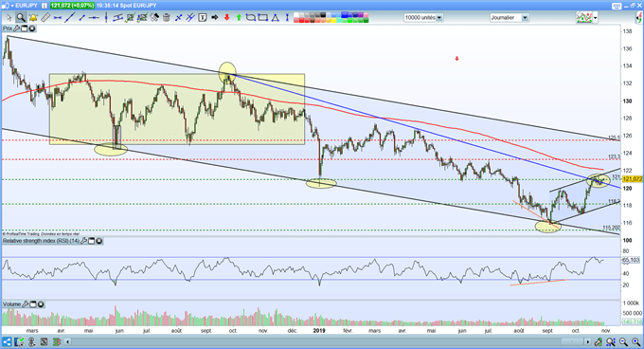644x349 pixels.
Task: Click the Prix panel label
Action: (x=7, y=28)
